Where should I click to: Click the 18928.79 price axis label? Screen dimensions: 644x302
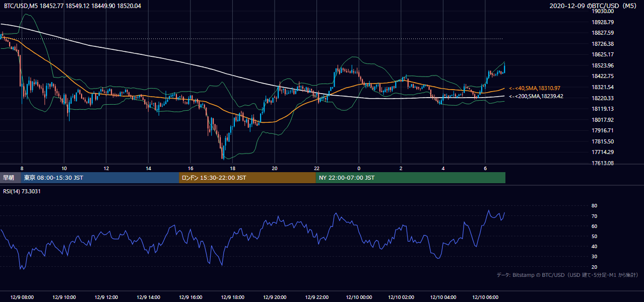click(x=603, y=22)
